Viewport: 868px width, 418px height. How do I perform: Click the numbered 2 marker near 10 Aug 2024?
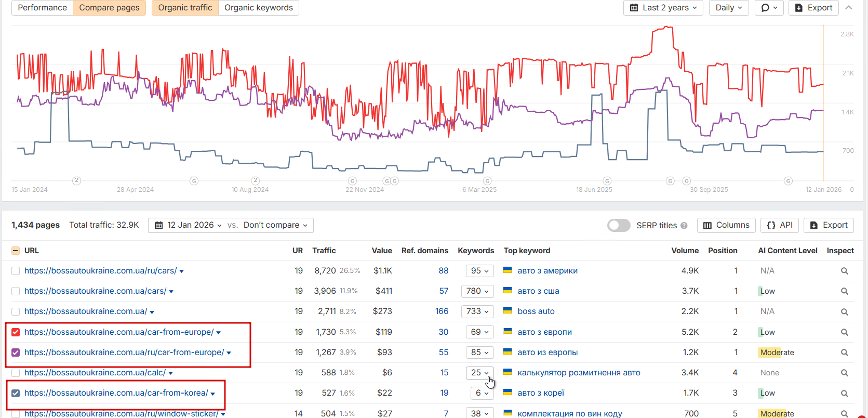pyautogui.click(x=255, y=180)
